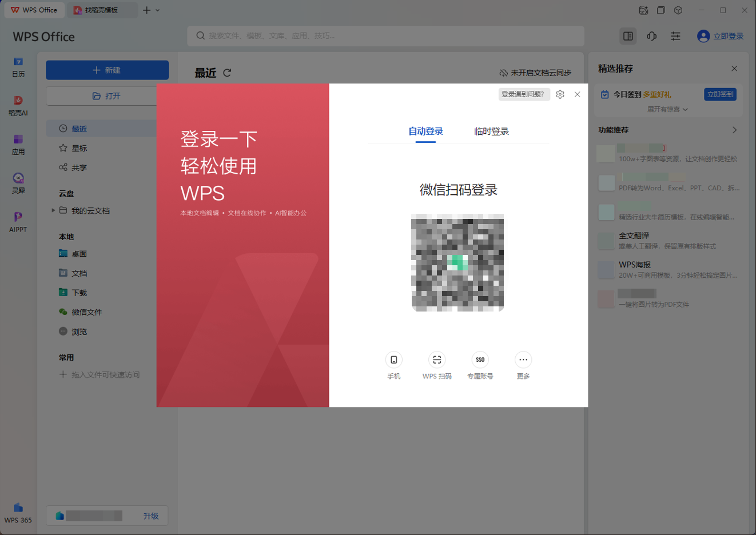The height and width of the screenshot is (535, 756).
Task: Open the 灵犀 assistant sidebar icon
Action: (x=18, y=183)
